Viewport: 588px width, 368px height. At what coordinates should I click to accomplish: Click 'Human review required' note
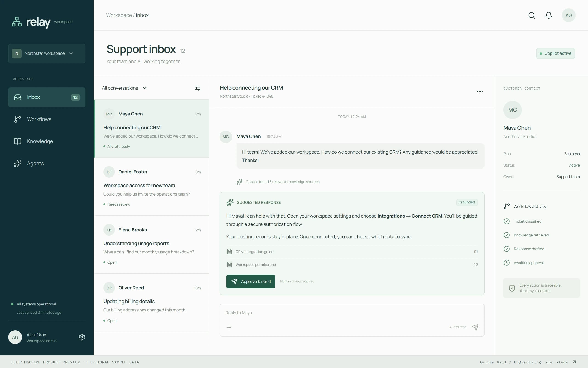[x=297, y=281]
